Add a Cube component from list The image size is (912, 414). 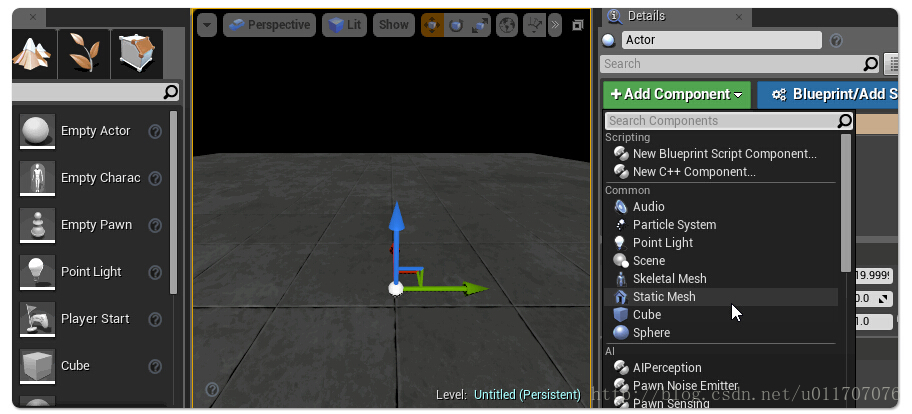pos(647,315)
